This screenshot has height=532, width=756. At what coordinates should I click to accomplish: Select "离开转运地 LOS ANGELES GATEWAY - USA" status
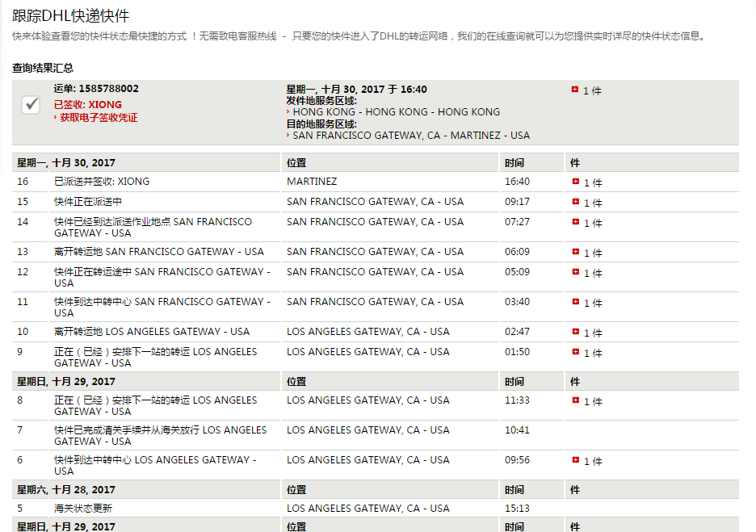pyautogui.click(x=152, y=332)
